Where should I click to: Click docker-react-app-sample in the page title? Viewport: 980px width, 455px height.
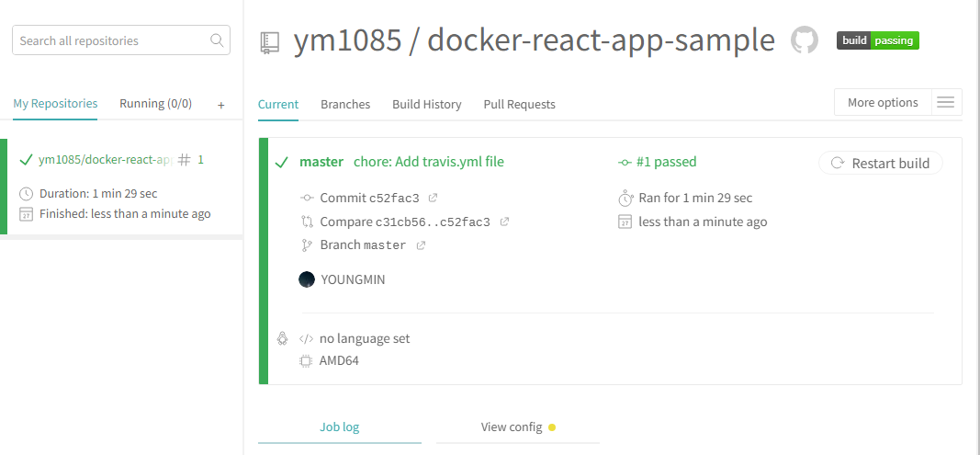pyautogui.click(x=601, y=40)
